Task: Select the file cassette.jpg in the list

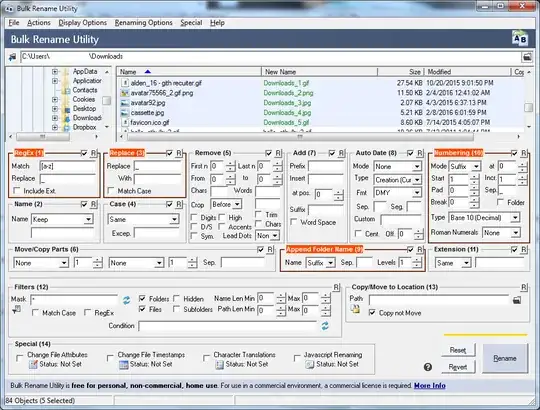Action: (147, 113)
